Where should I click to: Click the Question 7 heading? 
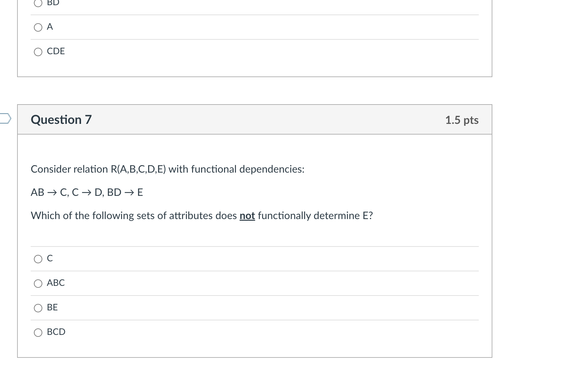click(x=61, y=120)
